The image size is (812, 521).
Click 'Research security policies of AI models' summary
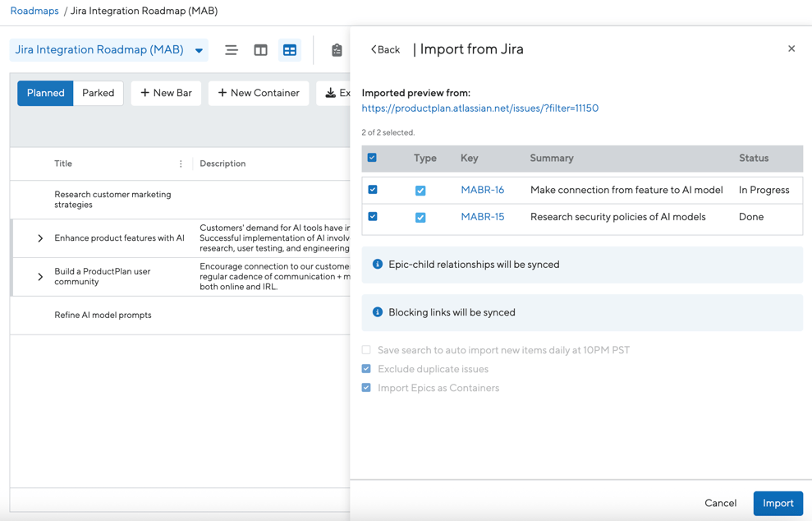[617, 217]
